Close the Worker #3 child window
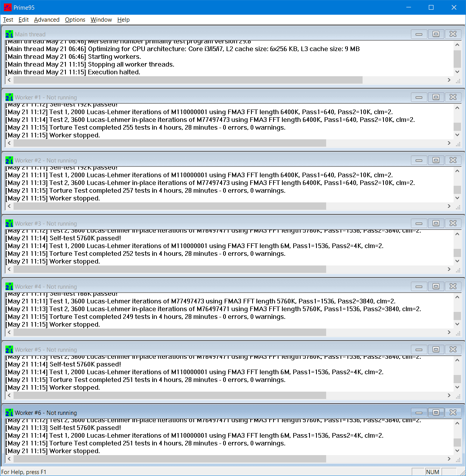The height and width of the screenshot is (476, 466). tap(453, 223)
